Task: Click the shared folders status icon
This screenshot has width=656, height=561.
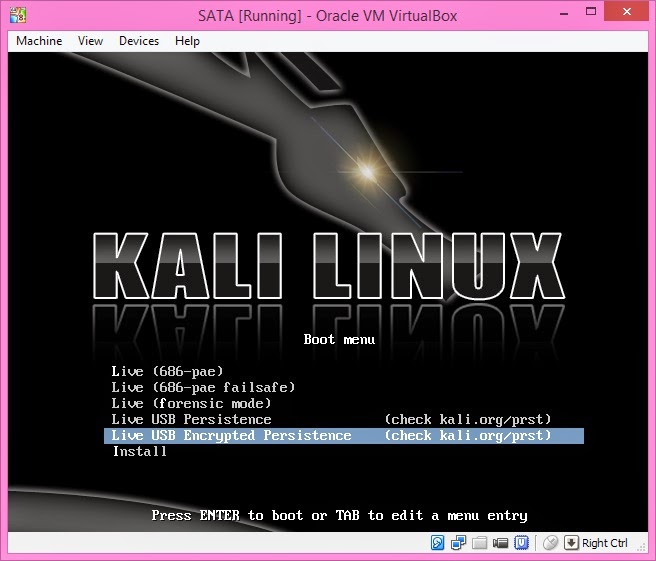Action: click(479, 543)
